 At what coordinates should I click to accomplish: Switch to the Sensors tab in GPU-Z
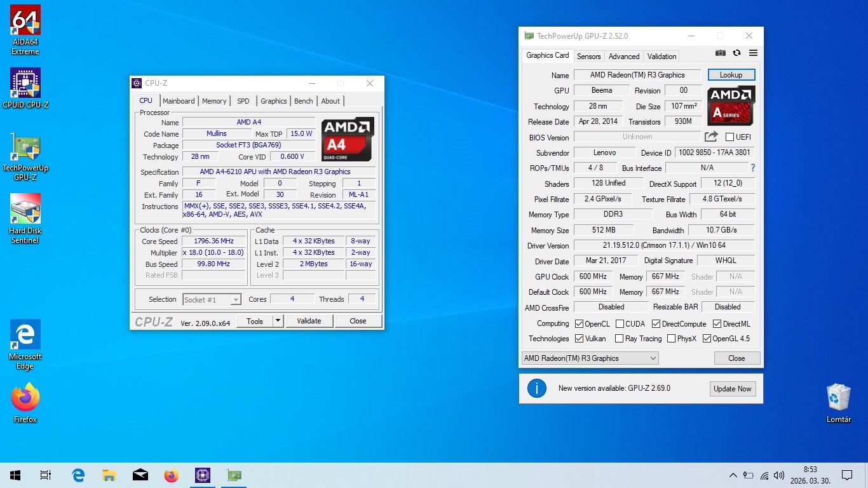pyautogui.click(x=588, y=56)
